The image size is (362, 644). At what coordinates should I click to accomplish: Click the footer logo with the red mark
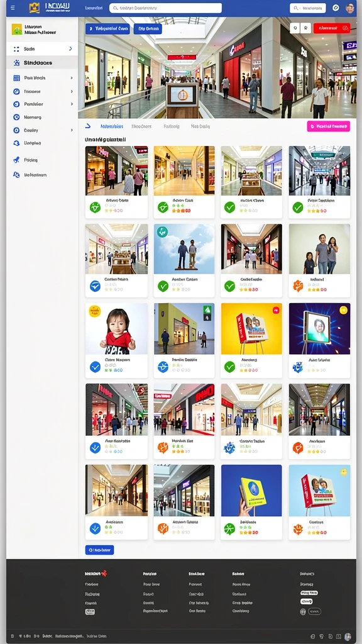click(96, 574)
